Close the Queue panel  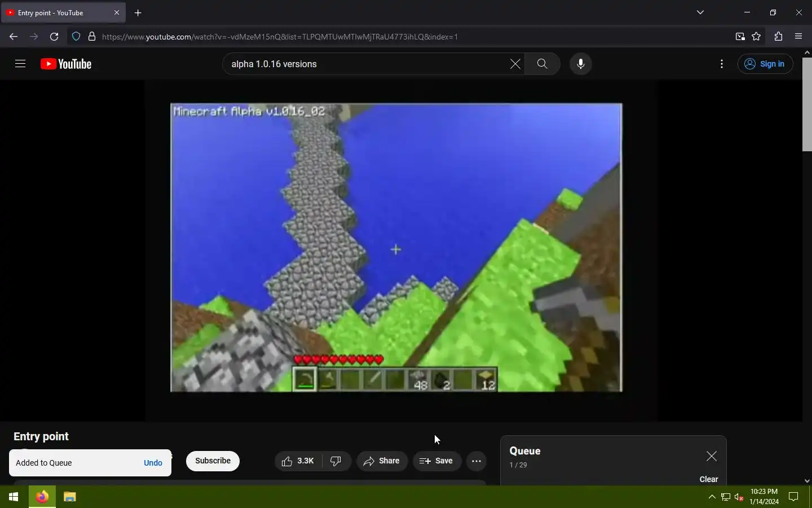click(x=712, y=456)
